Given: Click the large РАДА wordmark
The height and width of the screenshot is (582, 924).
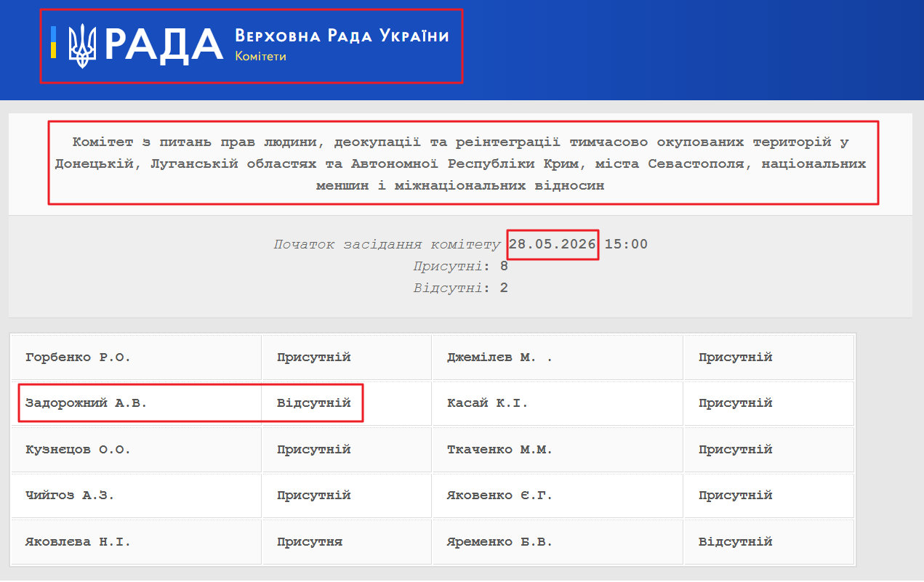Looking at the screenshot, I should click(x=164, y=45).
